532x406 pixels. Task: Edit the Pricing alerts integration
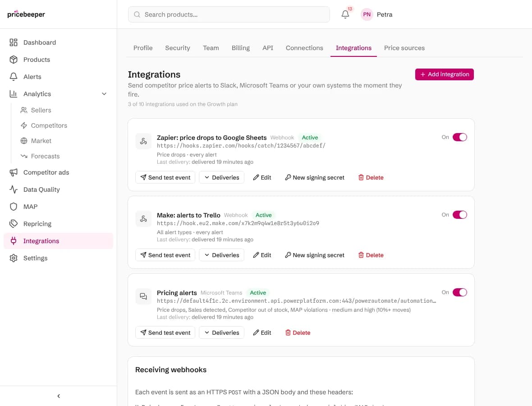(262, 332)
